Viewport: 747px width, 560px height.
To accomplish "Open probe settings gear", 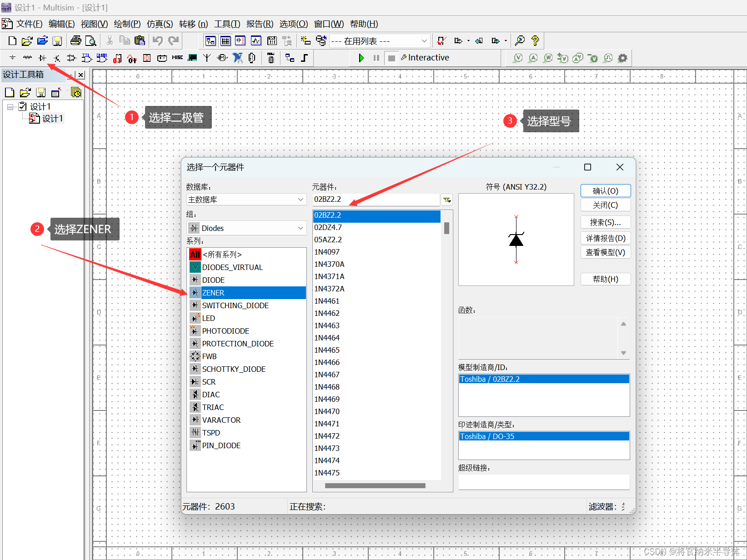I will [622, 58].
